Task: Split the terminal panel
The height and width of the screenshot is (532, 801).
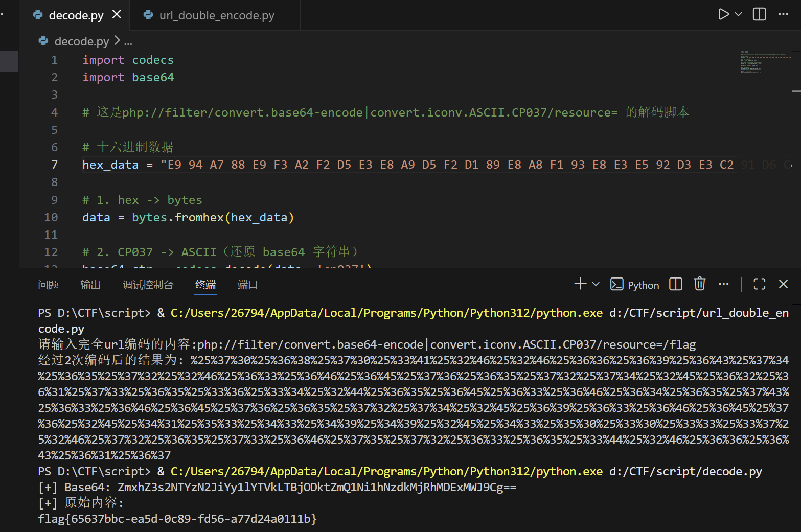Action: [x=676, y=284]
